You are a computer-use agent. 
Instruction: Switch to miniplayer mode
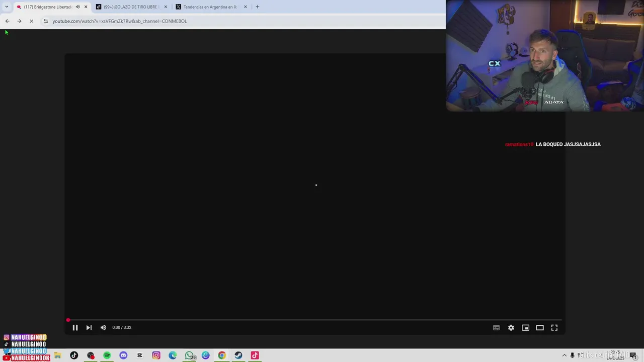tap(525, 328)
